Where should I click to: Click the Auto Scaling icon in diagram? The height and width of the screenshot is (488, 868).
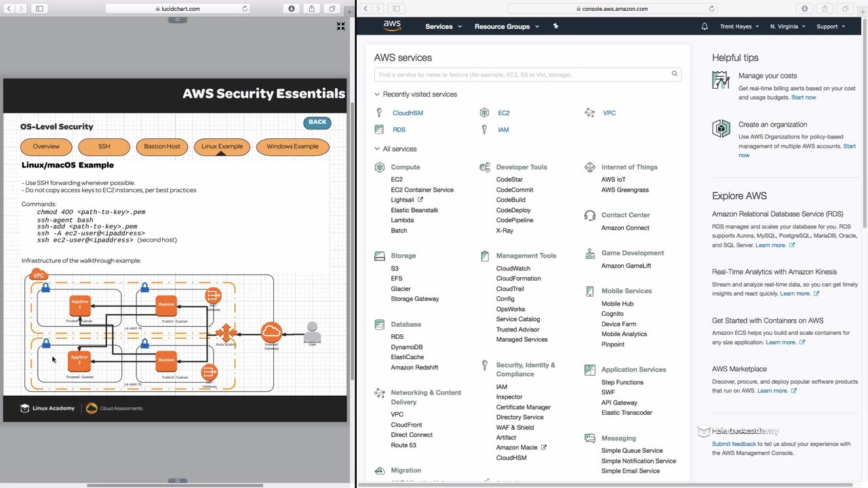(226, 333)
